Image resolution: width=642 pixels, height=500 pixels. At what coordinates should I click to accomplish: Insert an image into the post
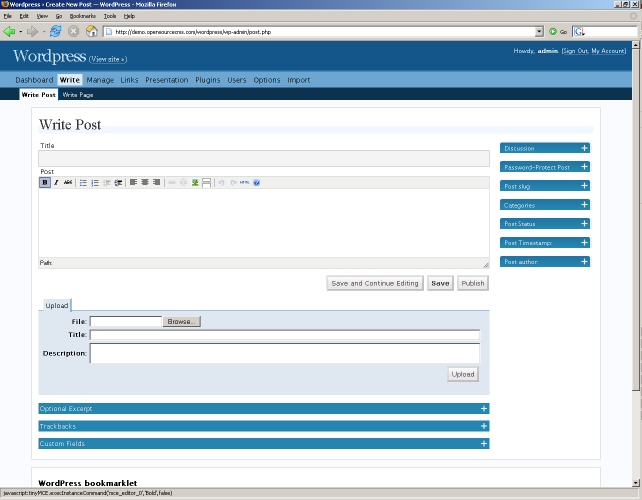[195, 183]
